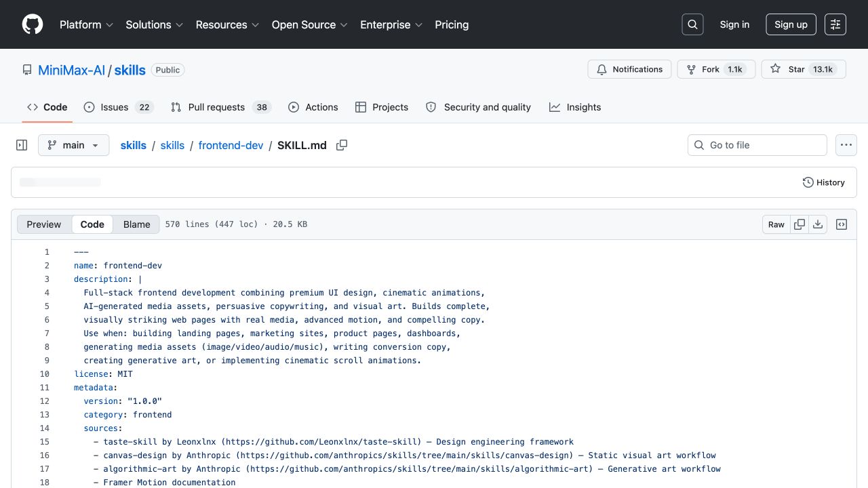Copy the file path to clipboard
The height and width of the screenshot is (488, 868).
(342, 145)
